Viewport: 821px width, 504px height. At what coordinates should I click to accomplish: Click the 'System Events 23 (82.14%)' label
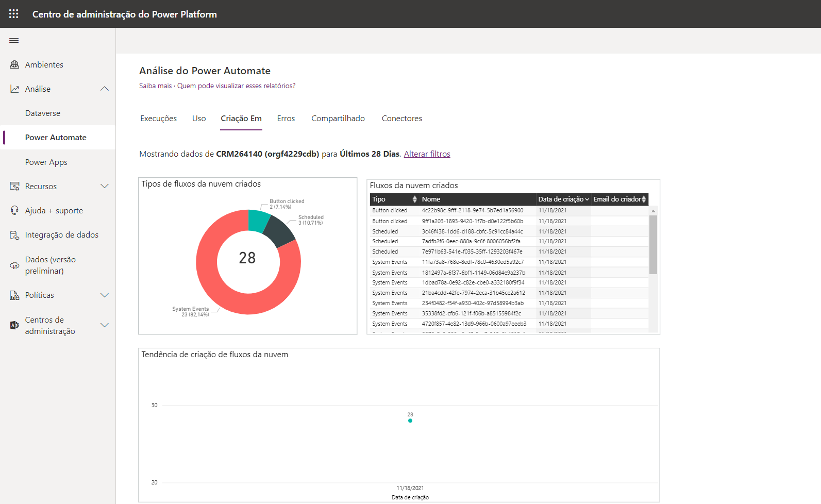click(x=191, y=312)
